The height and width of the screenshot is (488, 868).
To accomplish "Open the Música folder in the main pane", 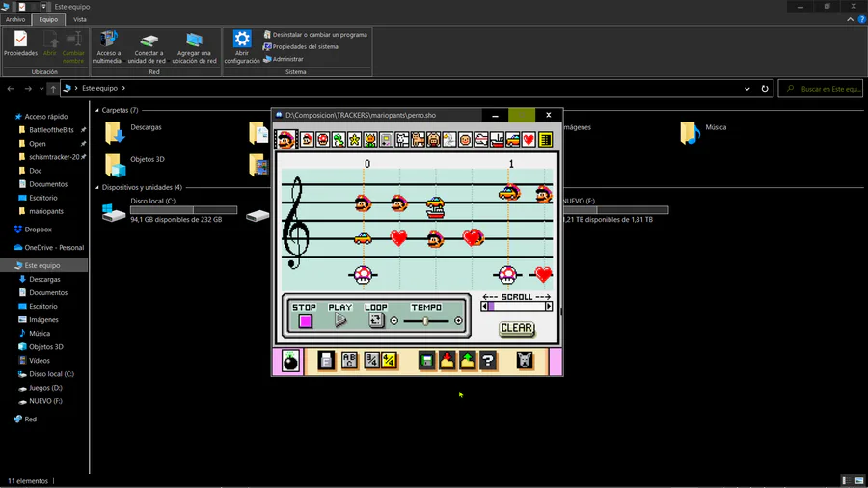I will [x=703, y=133].
